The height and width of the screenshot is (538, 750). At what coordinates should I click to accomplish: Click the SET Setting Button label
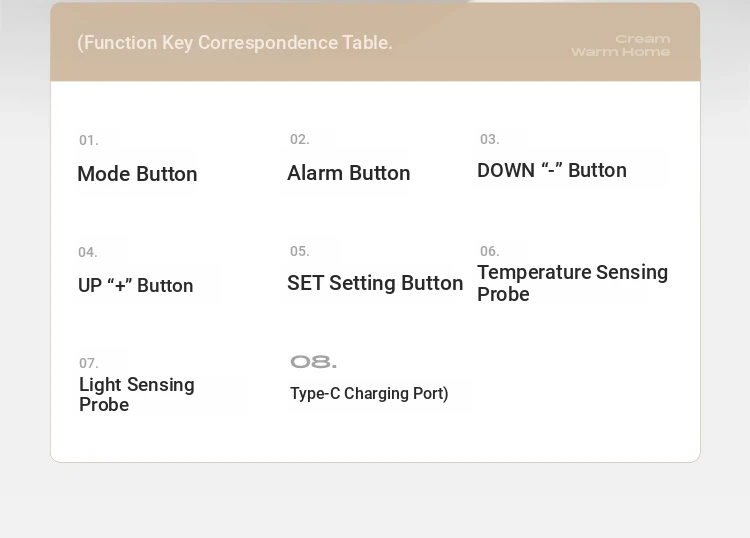point(375,283)
